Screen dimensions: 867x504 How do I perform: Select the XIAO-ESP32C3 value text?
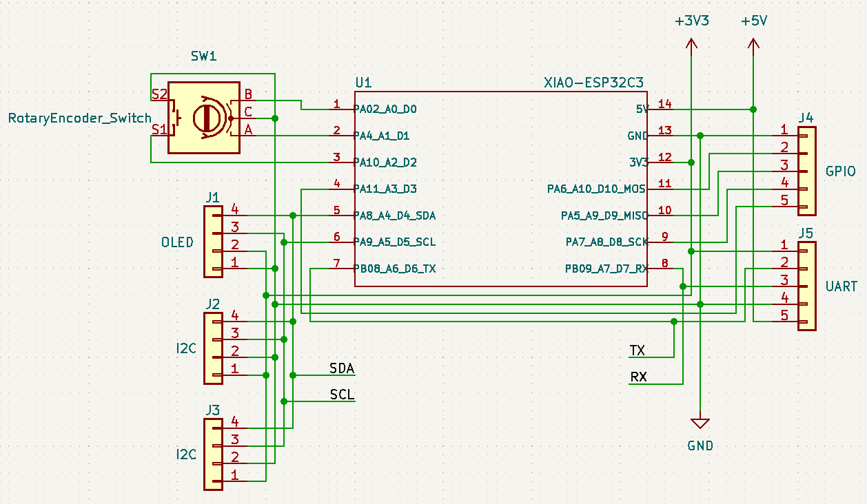(594, 83)
